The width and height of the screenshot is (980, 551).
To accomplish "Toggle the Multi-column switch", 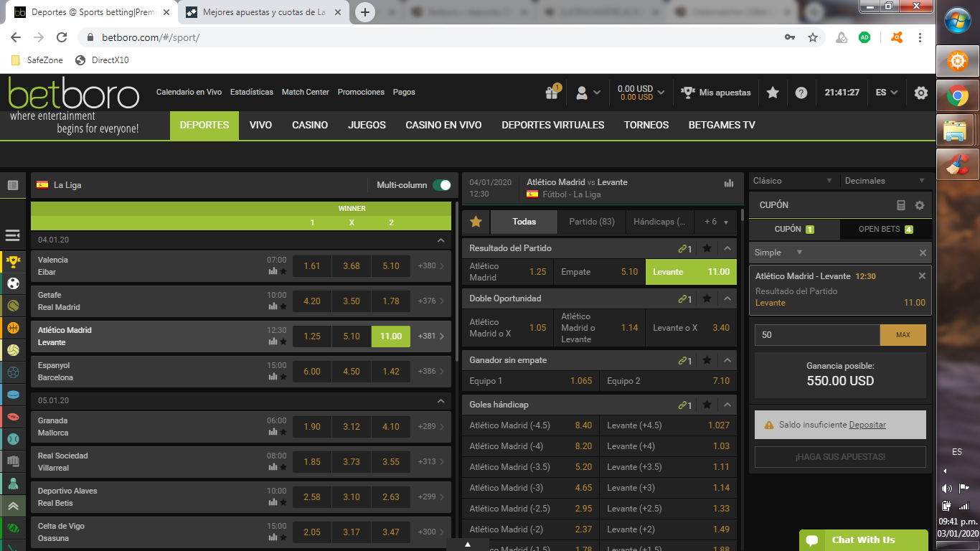I will coord(442,185).
